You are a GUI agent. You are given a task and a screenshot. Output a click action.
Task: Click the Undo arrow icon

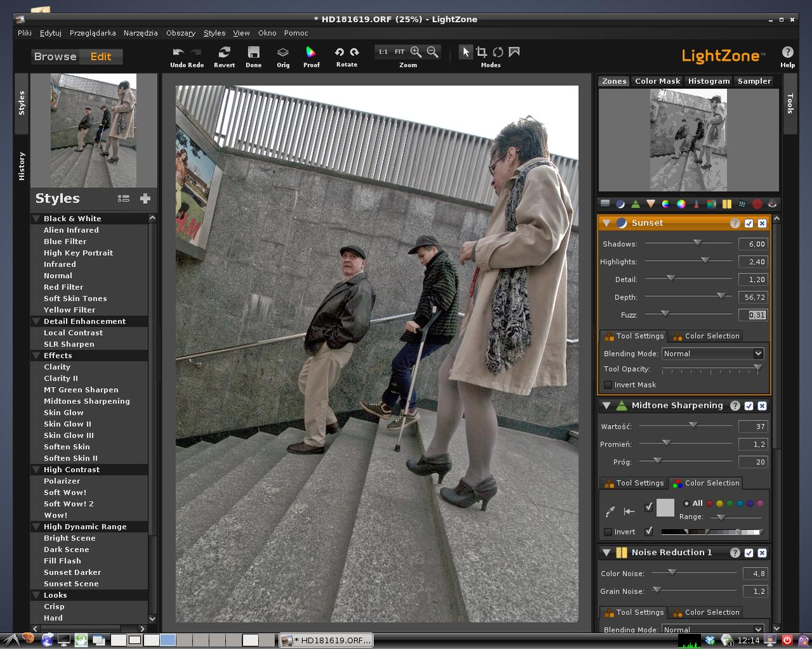tap(178, 52)
